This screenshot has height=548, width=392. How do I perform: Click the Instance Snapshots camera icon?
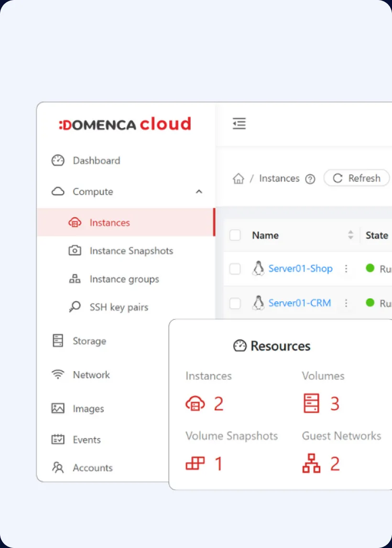click(x=75, y=251)
